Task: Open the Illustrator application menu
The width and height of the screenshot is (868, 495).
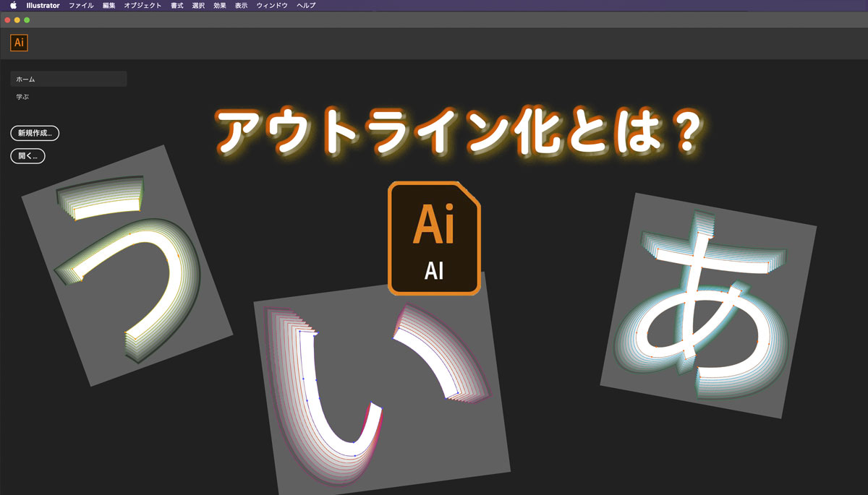Action: point(43,5)
